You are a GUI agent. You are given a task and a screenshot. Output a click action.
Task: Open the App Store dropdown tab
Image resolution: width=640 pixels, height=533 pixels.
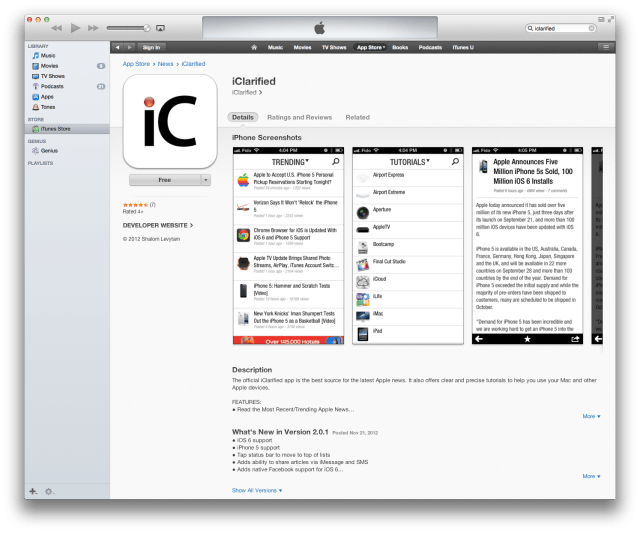pyautogui.click(x=371, y=47)
